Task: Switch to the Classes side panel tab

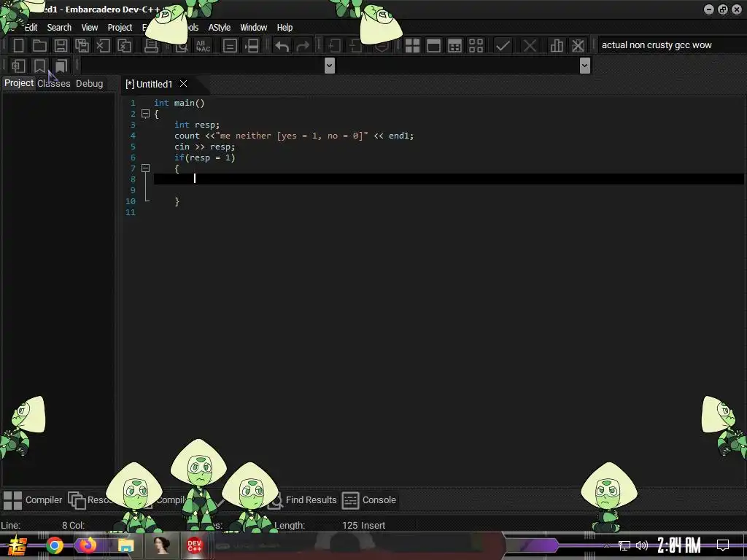Action: click(54, 83)
